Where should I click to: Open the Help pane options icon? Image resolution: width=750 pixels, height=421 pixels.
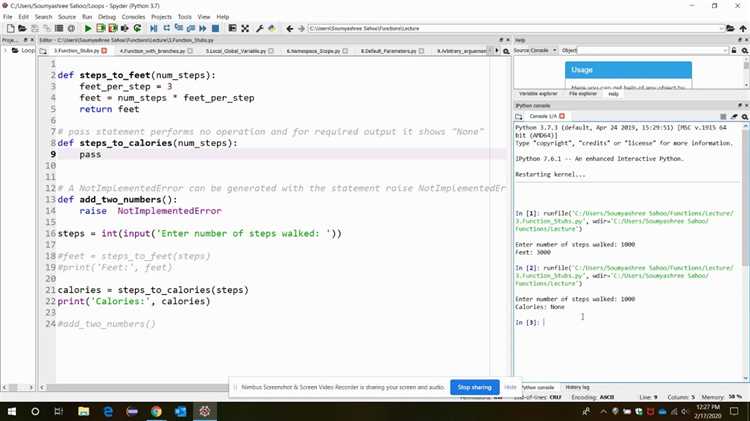click(745, 50)
